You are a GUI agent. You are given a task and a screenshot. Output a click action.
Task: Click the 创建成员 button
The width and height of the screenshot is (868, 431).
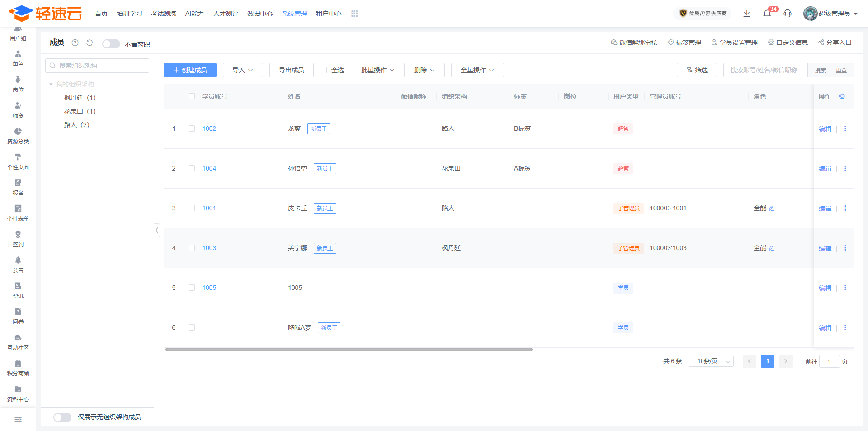190,70
